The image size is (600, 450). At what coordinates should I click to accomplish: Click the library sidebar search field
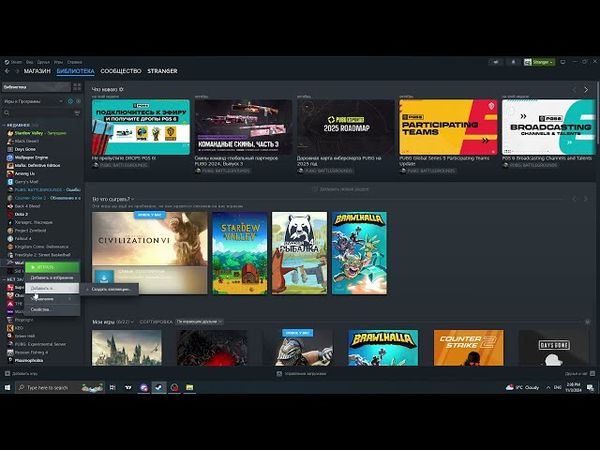42,113
